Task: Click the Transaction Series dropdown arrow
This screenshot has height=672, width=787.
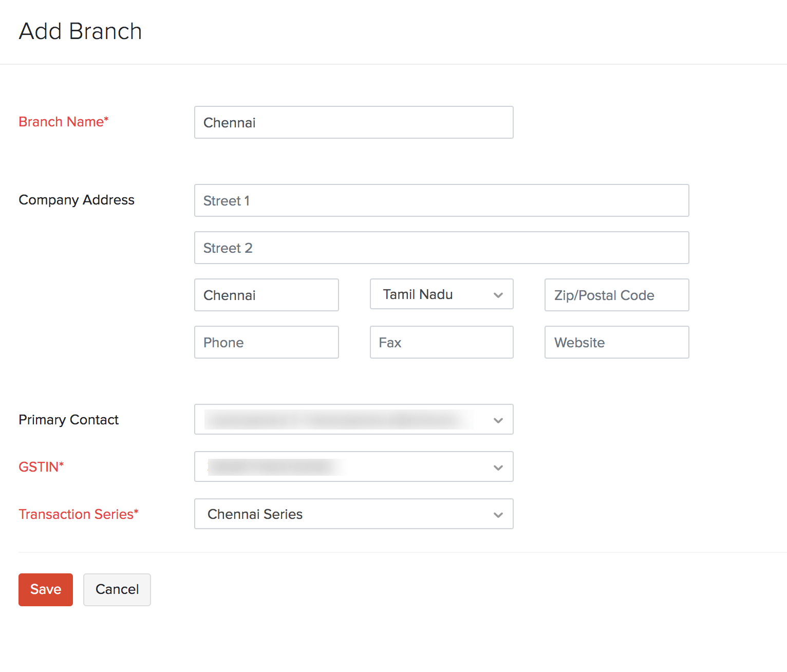Action: [497, 514]
